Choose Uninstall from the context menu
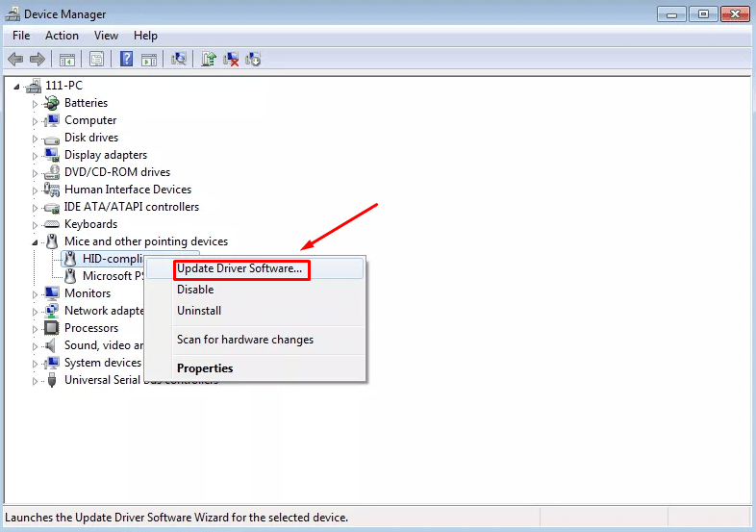Screen dimensions: 756x532 (x=199, y=311)
